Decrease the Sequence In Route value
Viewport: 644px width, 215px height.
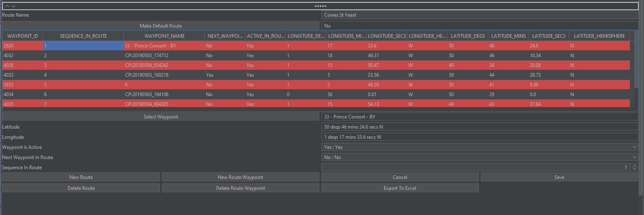[634, 169]
